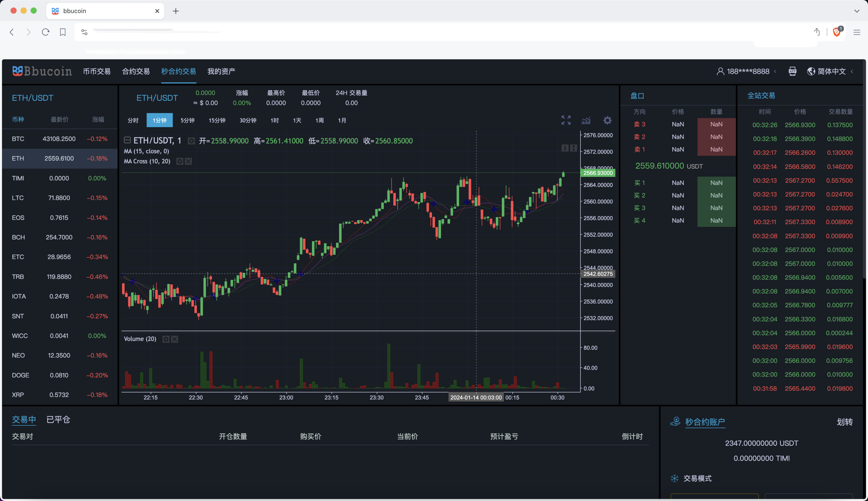The image size is (868, 501).
Task: Go to 合约交易 nav tab
Action: pos(136,71)
